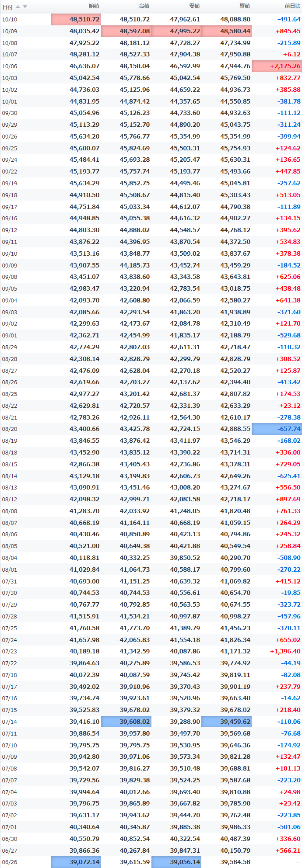Select the low value 42,611.31
Viewport: 302px width, 868px height.
(185, 347)
